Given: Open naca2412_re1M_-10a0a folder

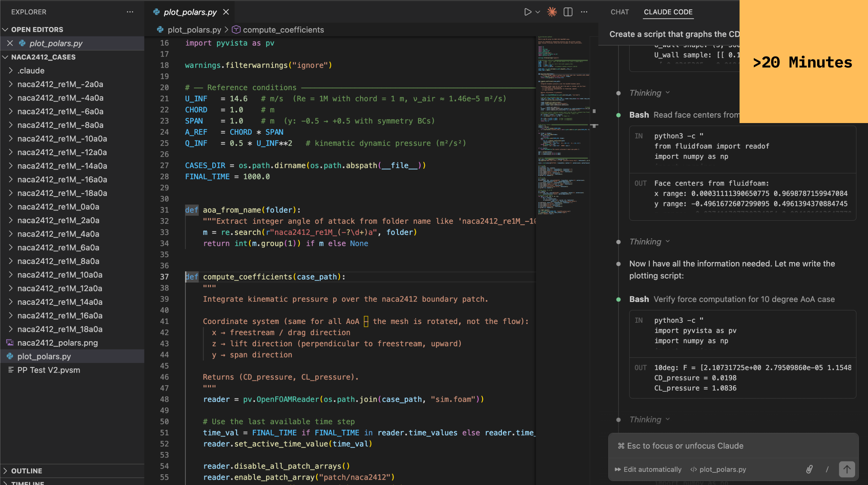Looking at the screenshot, I should click(62, 139).
